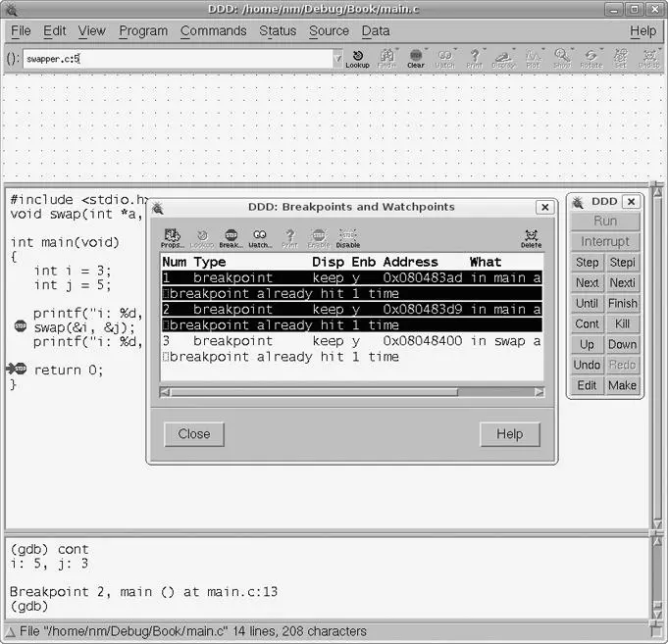The image size is (668, 644).
Task: Open the Commands menu
Action: pyautogui.click(x=213, y=30)
